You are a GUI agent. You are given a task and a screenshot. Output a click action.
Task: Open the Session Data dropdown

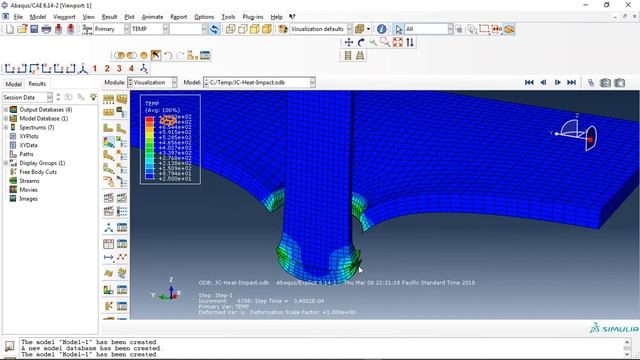pos(49,97)
